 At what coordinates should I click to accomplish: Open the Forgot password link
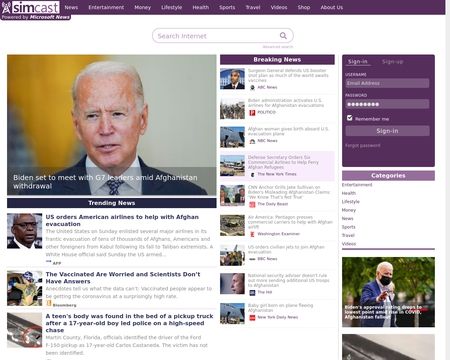click(363, 145)
